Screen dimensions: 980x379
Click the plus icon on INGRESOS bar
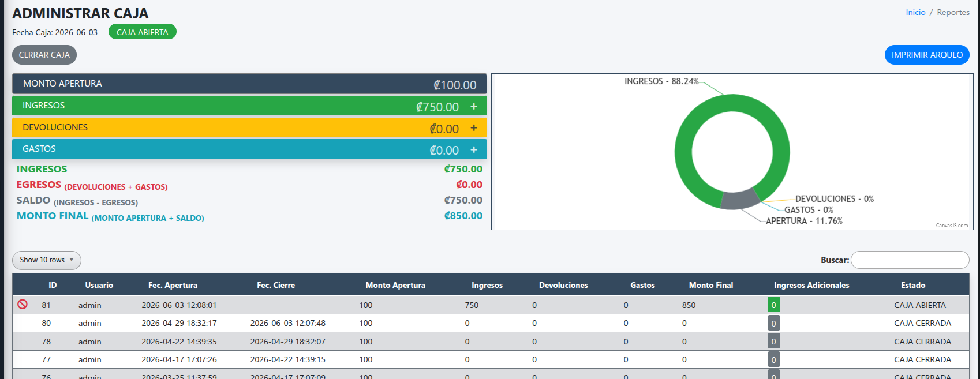point(474,106)
